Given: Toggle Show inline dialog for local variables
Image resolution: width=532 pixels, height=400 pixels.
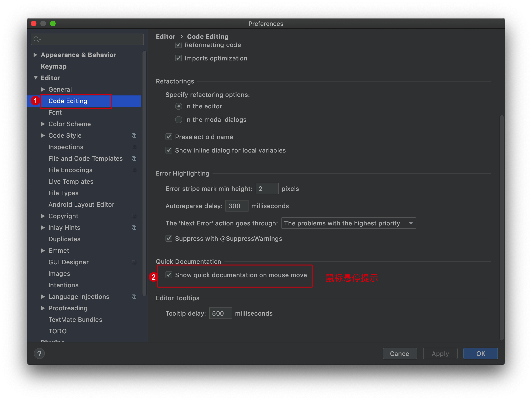Looking at the screenshot, I should coord(169,151).
